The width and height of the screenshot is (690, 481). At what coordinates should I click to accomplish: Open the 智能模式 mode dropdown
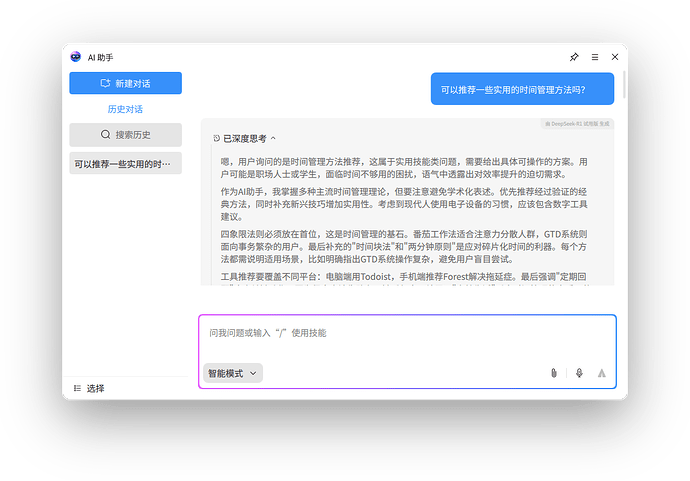232,373
